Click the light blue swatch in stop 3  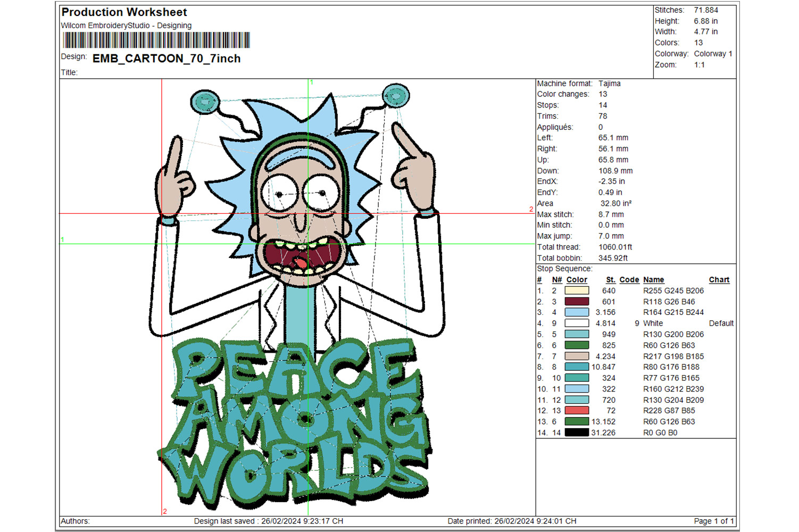coord(577,312)
